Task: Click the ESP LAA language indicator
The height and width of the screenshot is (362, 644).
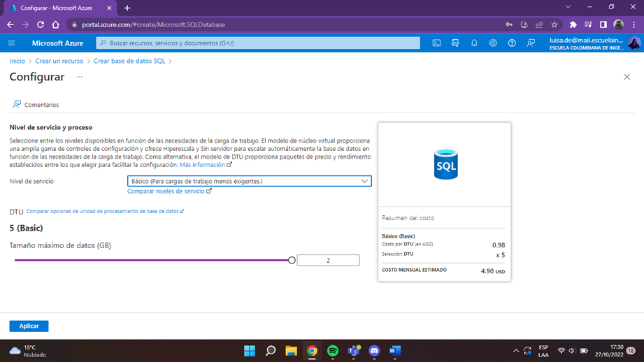Action: (543, 351)
